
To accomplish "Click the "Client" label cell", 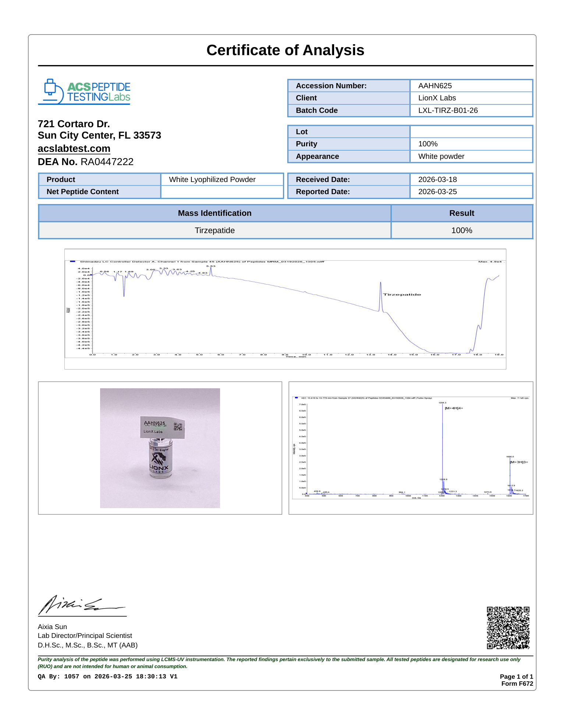I will [349, 98].
